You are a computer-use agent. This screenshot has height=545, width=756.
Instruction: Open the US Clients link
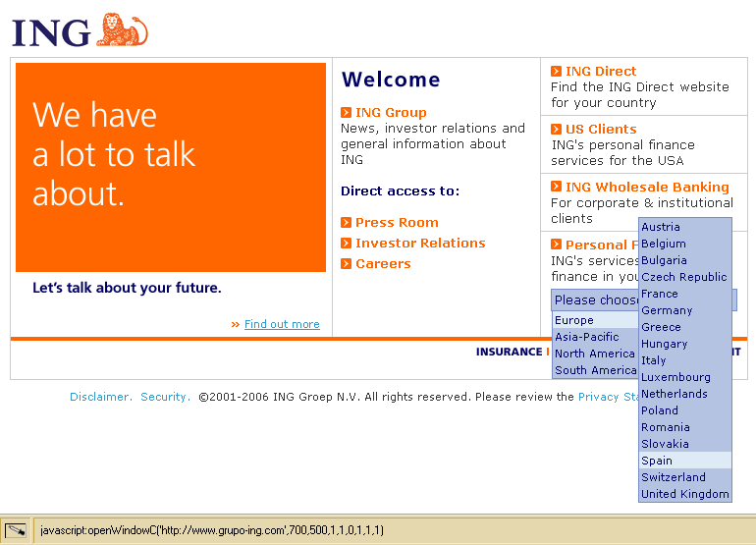[x=601, y=130]
